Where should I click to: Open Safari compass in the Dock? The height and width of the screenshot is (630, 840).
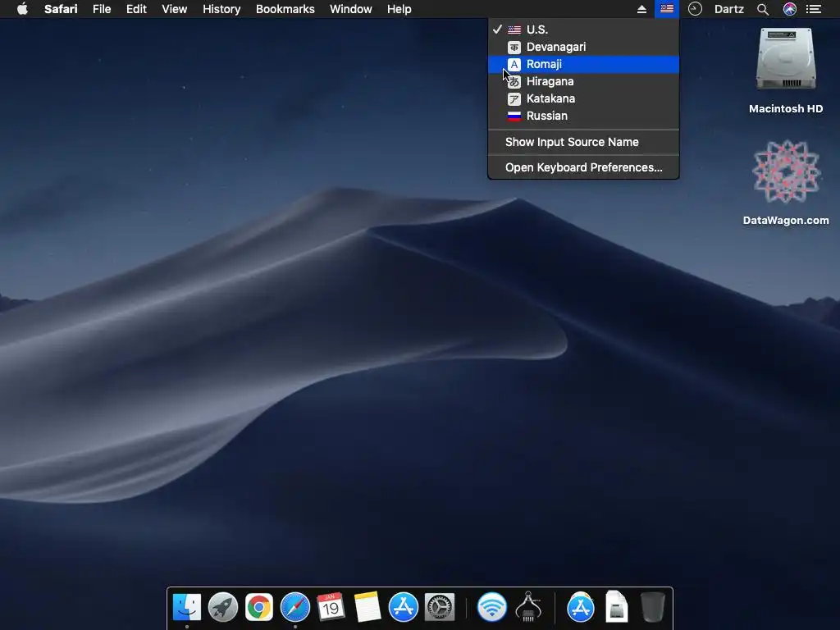(295, 607)
